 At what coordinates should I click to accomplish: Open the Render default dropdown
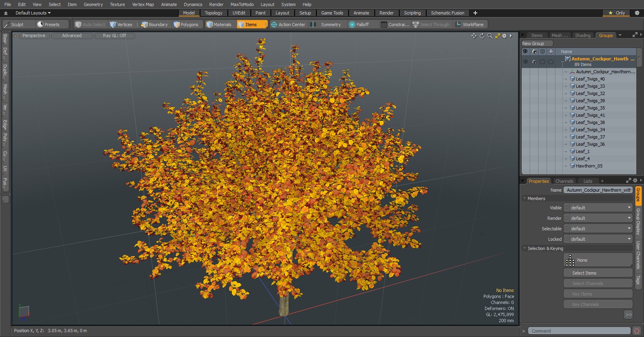pyautogui.click(x=598, y=218)
